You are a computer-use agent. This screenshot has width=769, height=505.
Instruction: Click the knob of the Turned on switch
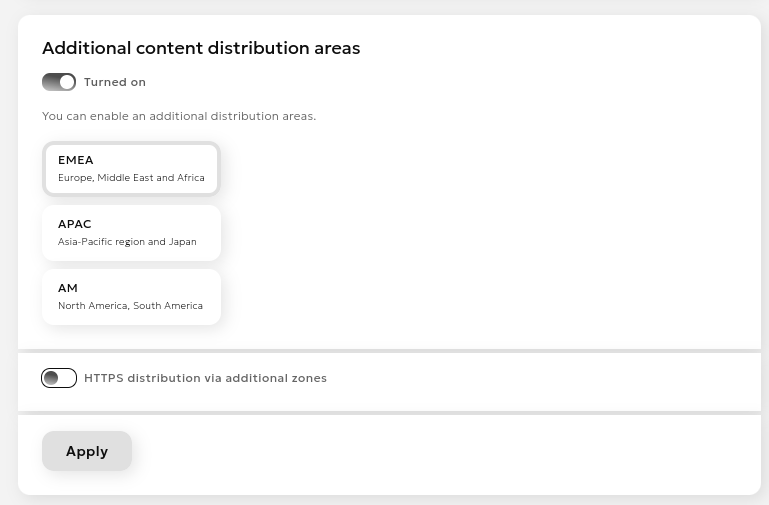coord(67,82)
